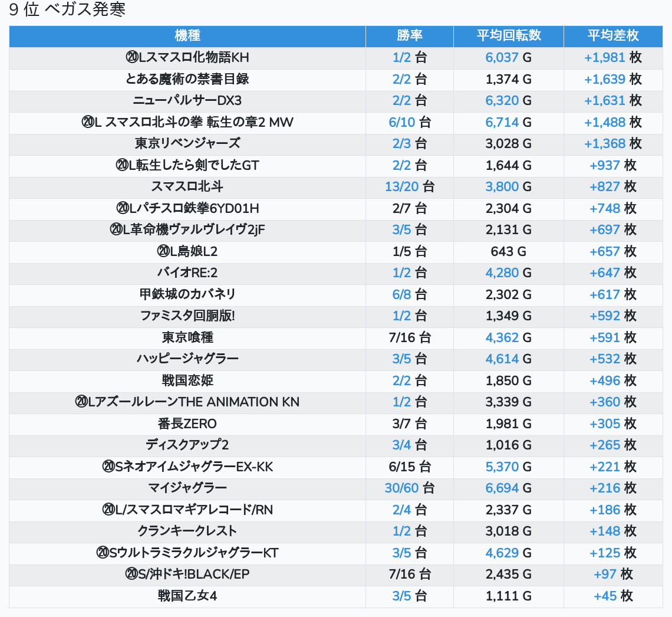Click the 6,320 G value for ニューパルサーDX3
The height and width of the screenshot is (617, 672).
point(502,101)
